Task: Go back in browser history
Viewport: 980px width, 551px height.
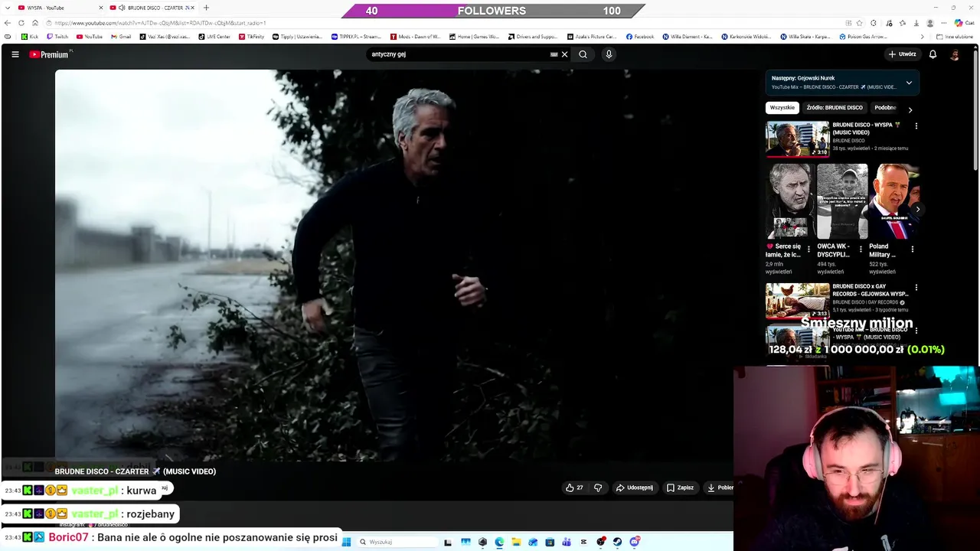Action: point(8,23)
